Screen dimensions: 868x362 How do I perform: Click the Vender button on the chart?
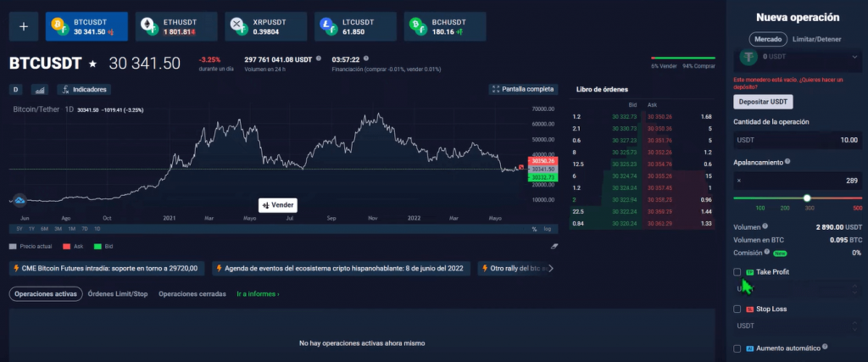click(278, 205)
